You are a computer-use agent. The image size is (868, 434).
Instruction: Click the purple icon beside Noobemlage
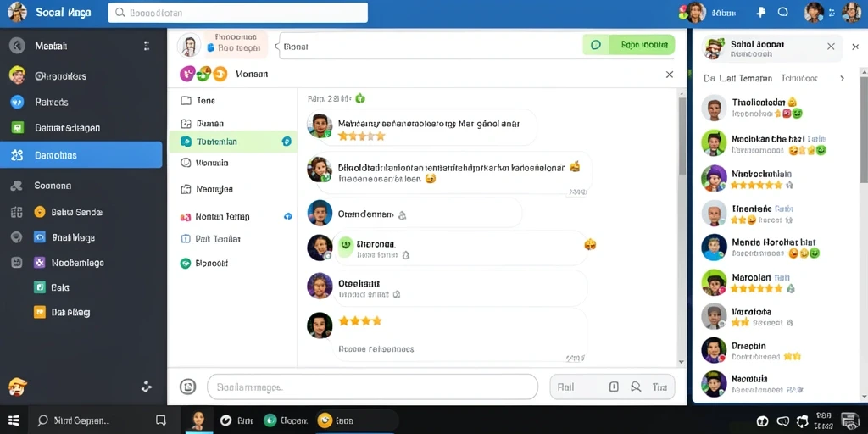click(x=39, y=263)
